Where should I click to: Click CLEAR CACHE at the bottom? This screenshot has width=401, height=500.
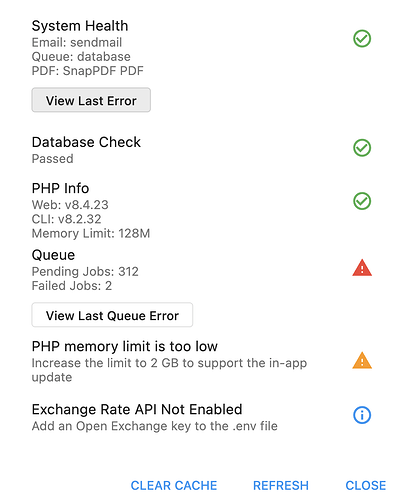[x=174, y=485]
